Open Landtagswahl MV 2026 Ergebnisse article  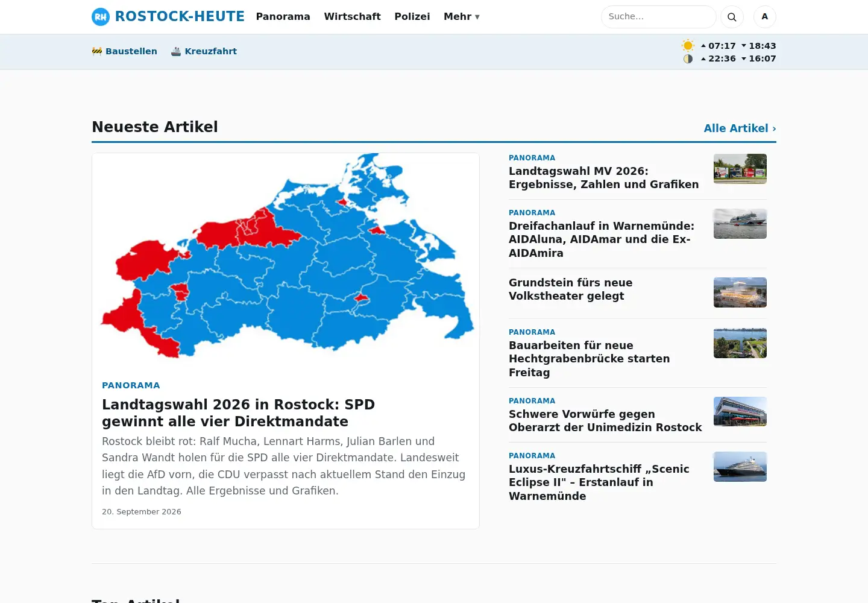point(603,178)
